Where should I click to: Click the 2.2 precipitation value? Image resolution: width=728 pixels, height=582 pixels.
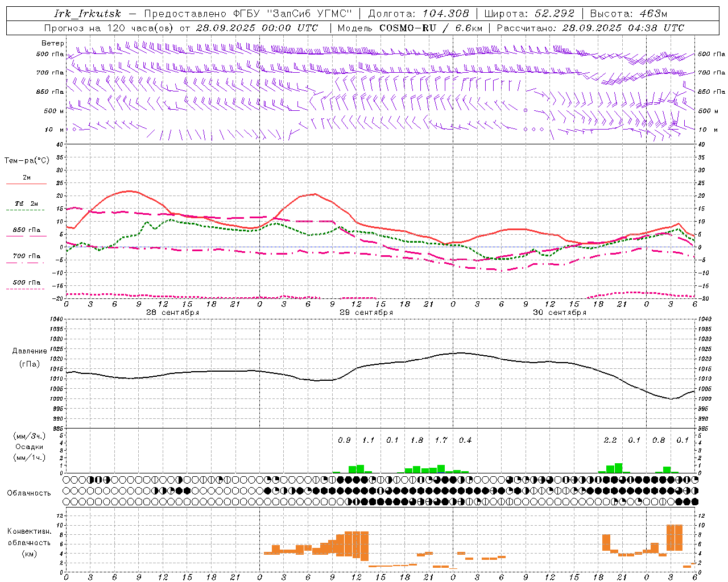pyautogui.click(x=610, y=440)
